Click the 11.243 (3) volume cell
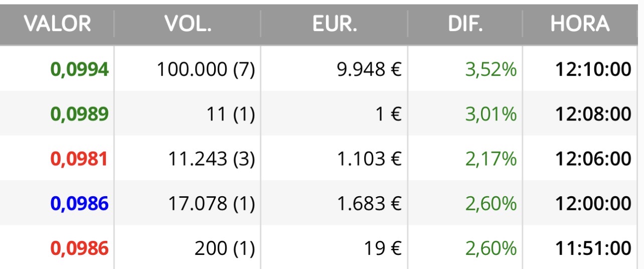Viewport: 644px width, 269px height. click(212, 159)
